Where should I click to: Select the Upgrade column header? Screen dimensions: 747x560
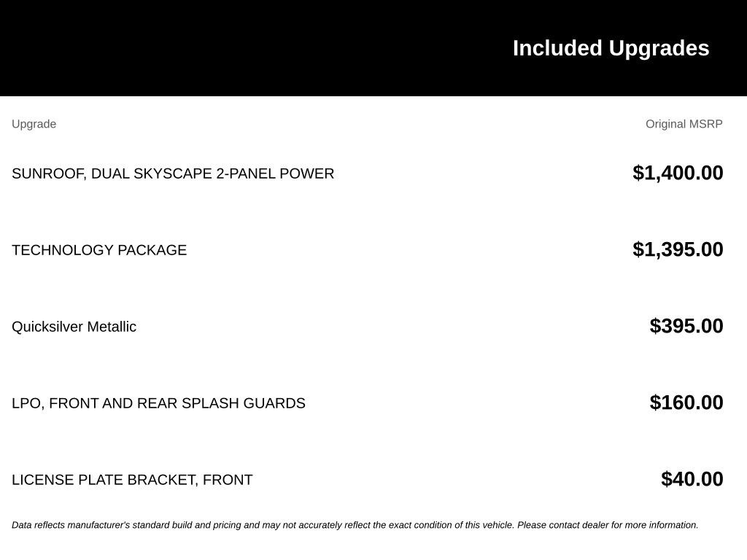point(34,124)
